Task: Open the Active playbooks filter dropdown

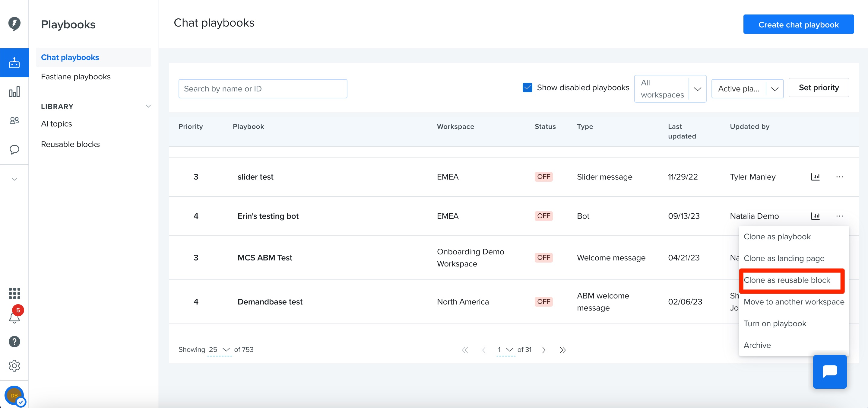Action: 747,89
